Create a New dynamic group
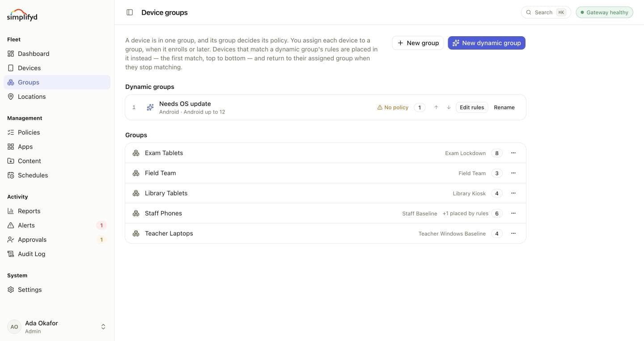Image resolution: width=644 pixels, height=341 pixels. [x=487, y=43]
